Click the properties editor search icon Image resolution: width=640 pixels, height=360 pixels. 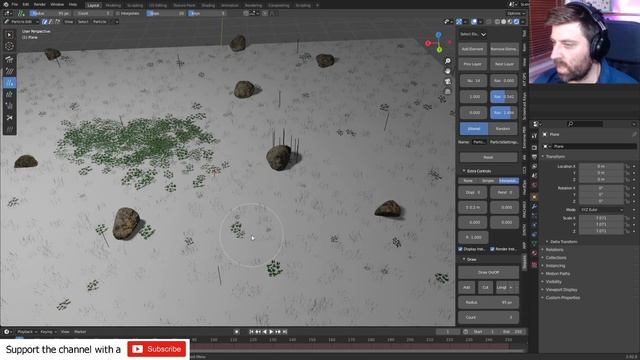571,124
